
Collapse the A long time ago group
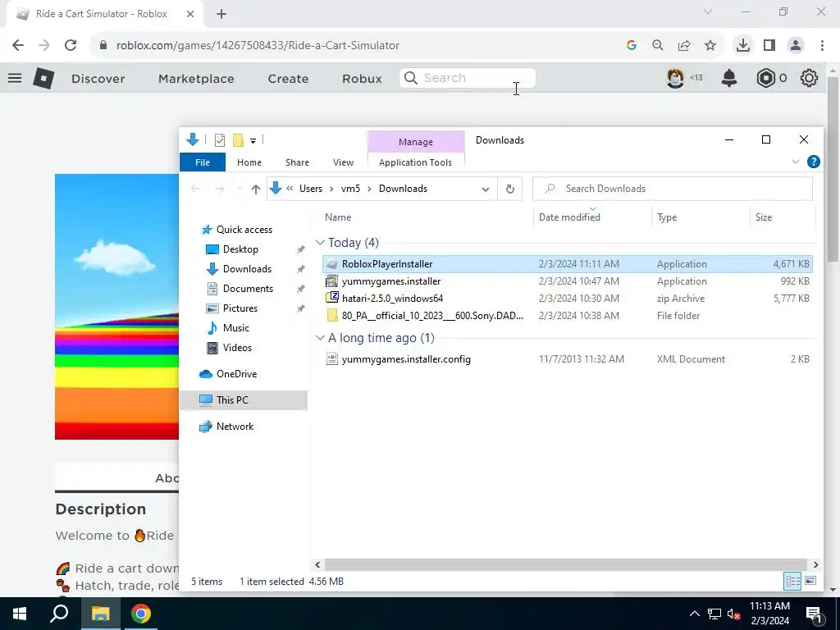click(321, 338)
